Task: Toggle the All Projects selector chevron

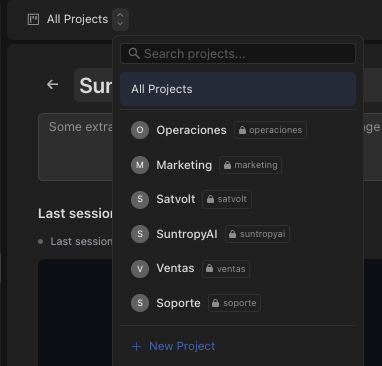Action: pyautogui.click(x=120, y=19)
